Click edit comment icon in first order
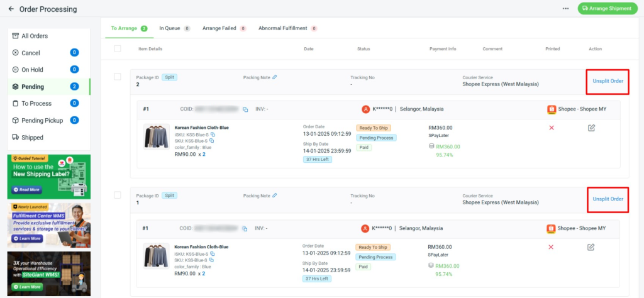This screenshot has height=298, width=644. click(x=591, y=128)
